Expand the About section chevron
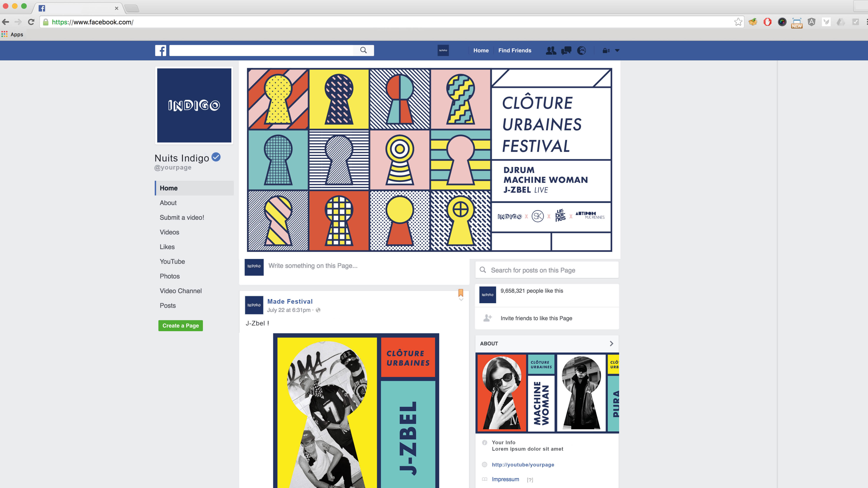The image size is (868, 488). coord(611,344)
